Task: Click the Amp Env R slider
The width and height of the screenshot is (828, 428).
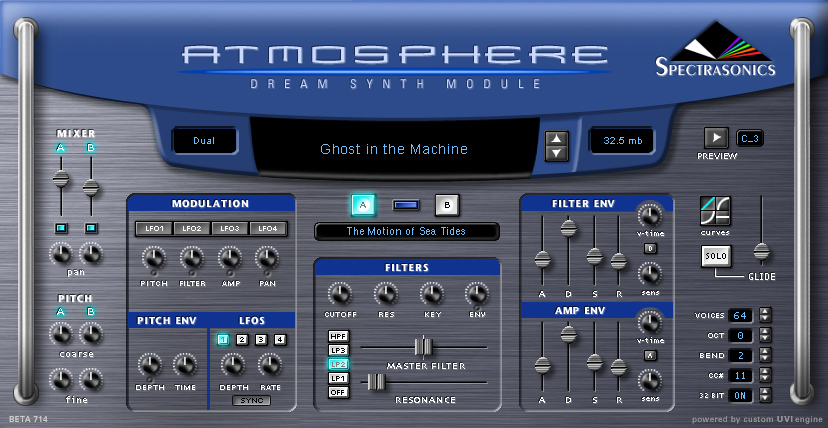Action: click(618, 367)
